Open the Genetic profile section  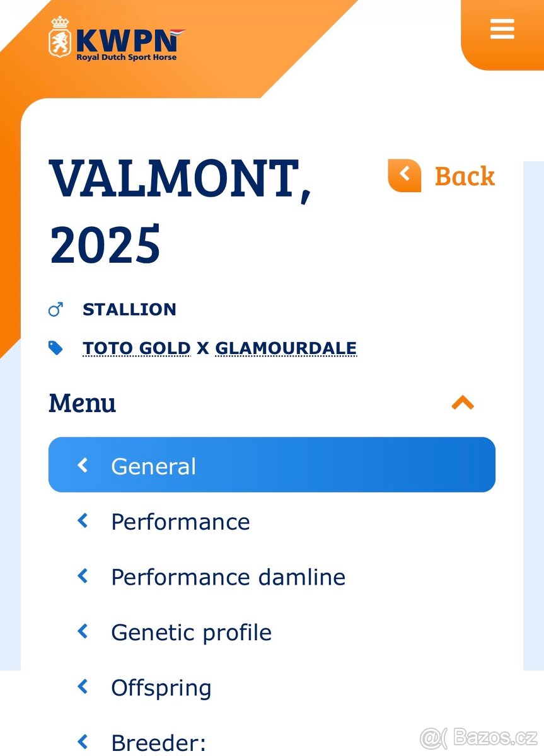[191, 632]
